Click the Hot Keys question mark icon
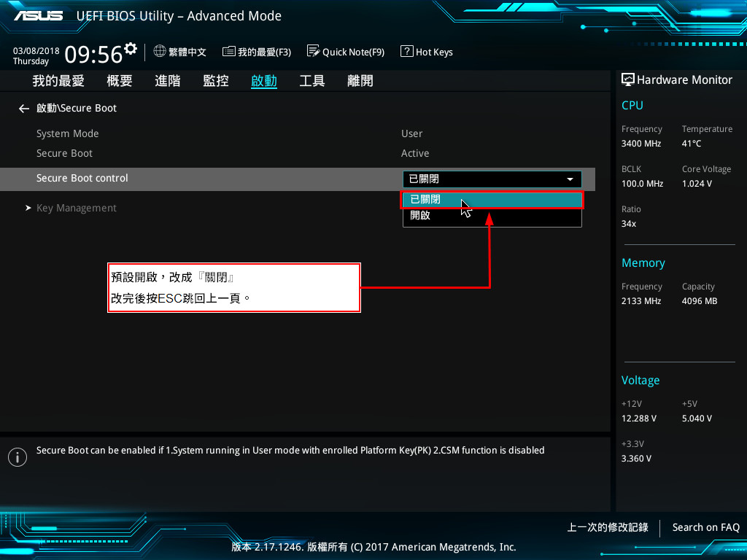The width and height of the screenshot is (747, 560). click(407, 51)
